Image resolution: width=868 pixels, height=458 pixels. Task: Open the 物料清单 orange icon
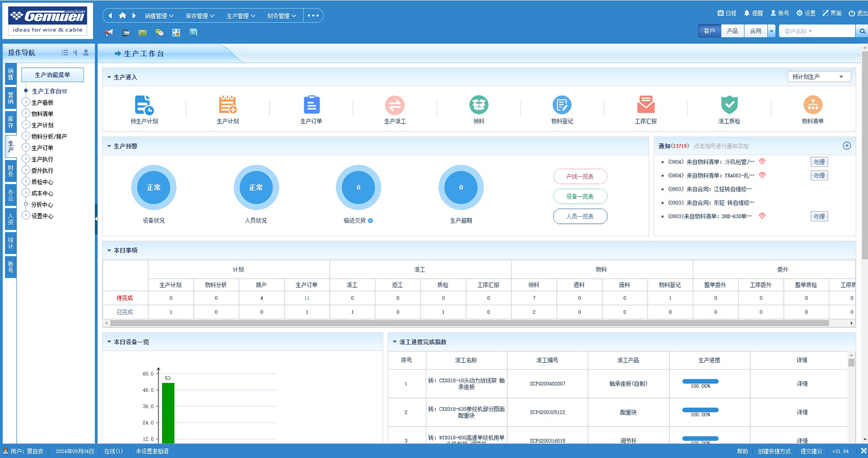point(812,105)
